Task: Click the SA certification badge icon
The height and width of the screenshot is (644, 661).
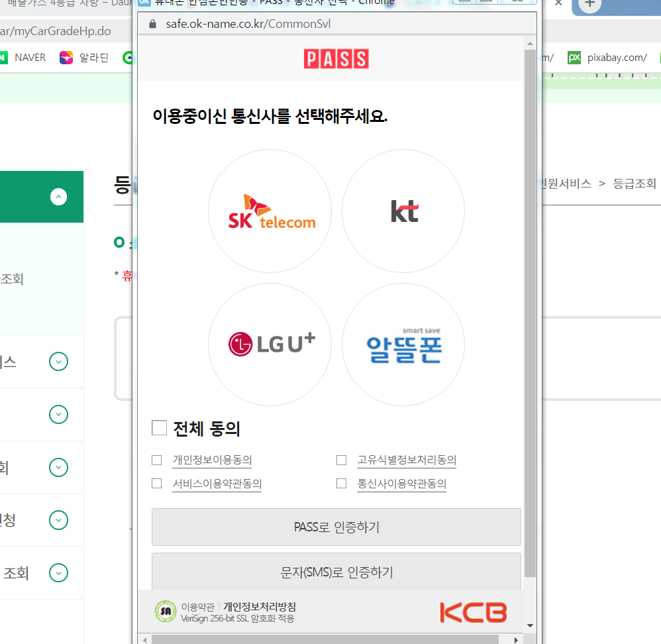Action: (x=166, y=612)
